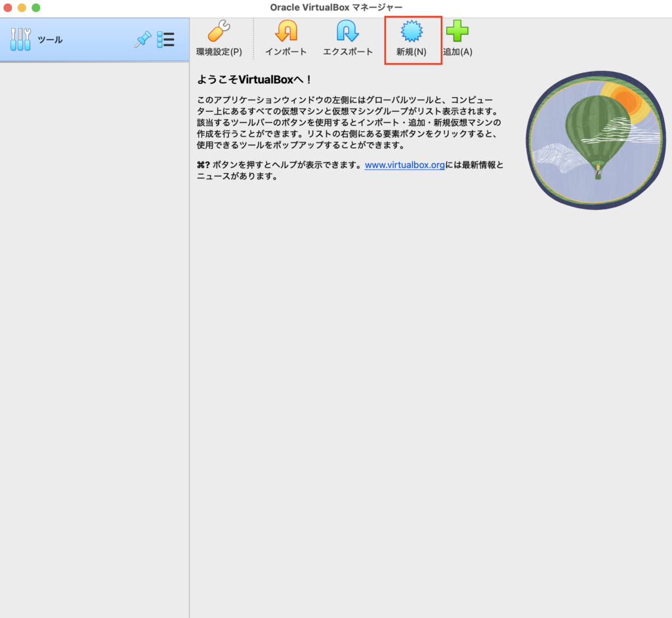672x618 pixels.
Task: Click the hot air balloon illustration
Action: click(x=596, y=140)
